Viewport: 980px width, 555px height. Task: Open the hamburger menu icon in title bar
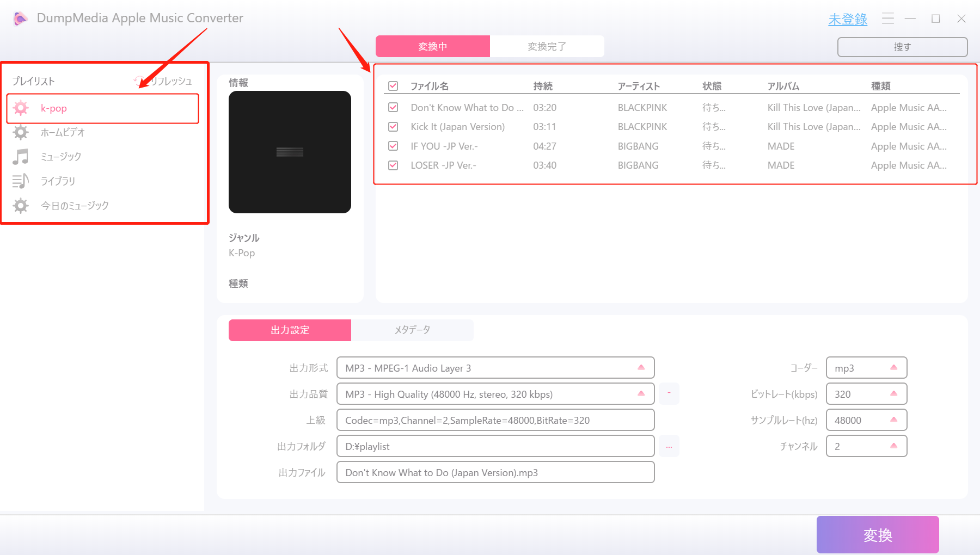[888, 18]
